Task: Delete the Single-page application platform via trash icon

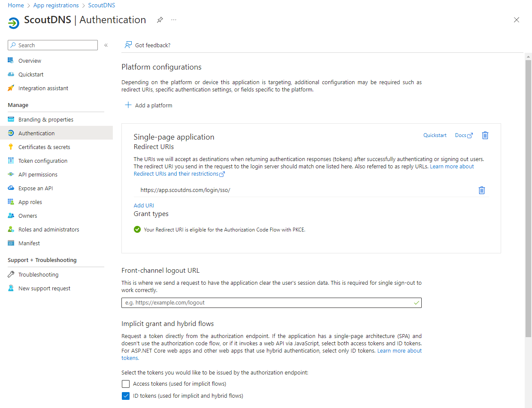Action: 485,135
